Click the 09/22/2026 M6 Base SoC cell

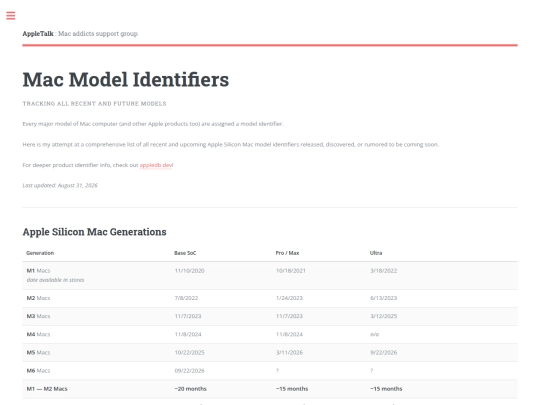[x=189, y=371]
